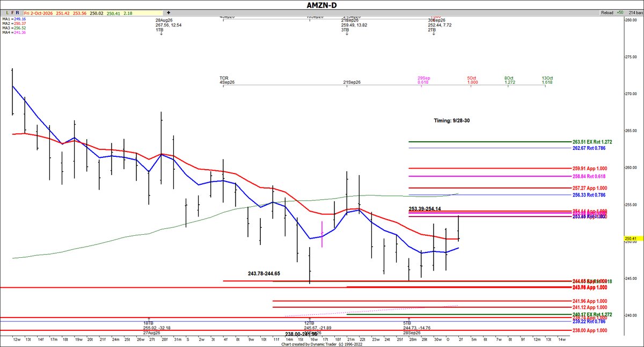Click the MA2 =250.37 legend entry
Viewport: 644px width, 347px height.
[x=13, y=23]
